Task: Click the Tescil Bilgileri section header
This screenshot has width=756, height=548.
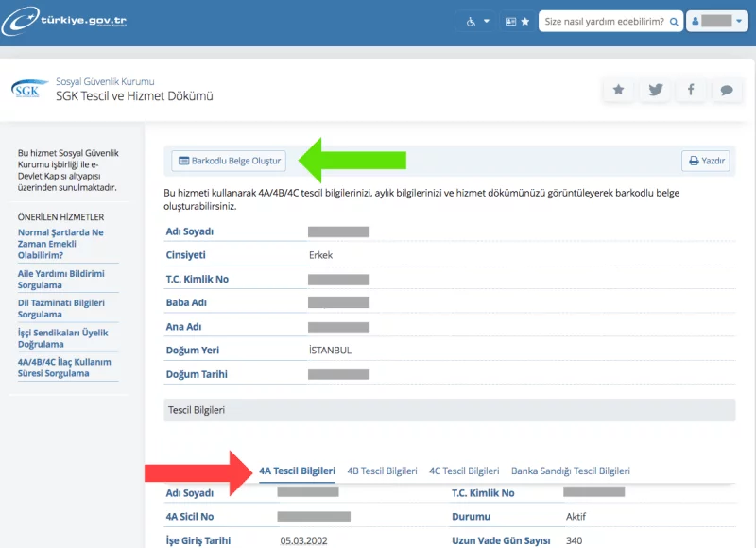Action: [450, 410]
